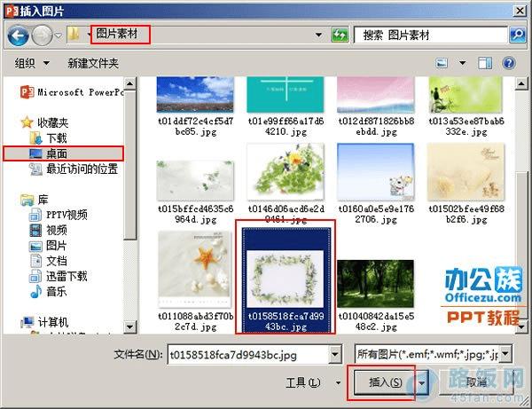Open 最近访问的位置 in sidebar
This screenshot has height=409, width=532.
point(74,169)
